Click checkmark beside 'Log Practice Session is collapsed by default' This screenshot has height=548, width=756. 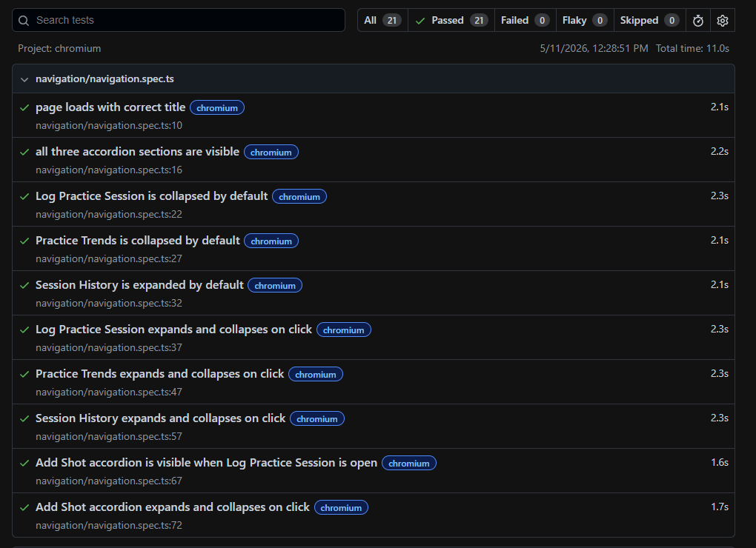[x=24, y=196]
